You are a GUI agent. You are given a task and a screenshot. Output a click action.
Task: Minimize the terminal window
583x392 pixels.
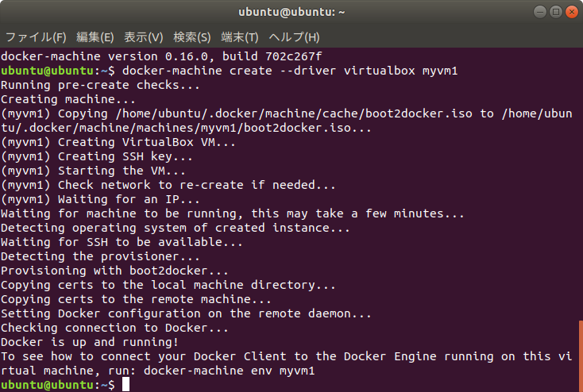[540, 12]
